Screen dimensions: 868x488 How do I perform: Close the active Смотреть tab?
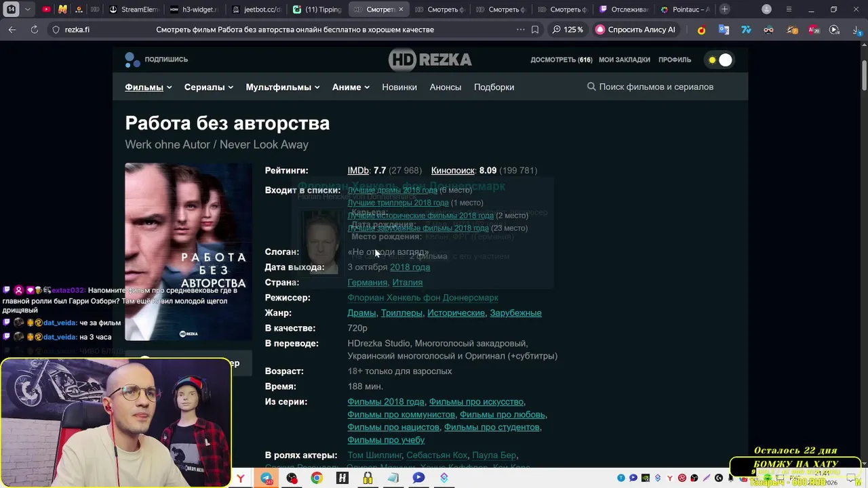coord(401,9)
